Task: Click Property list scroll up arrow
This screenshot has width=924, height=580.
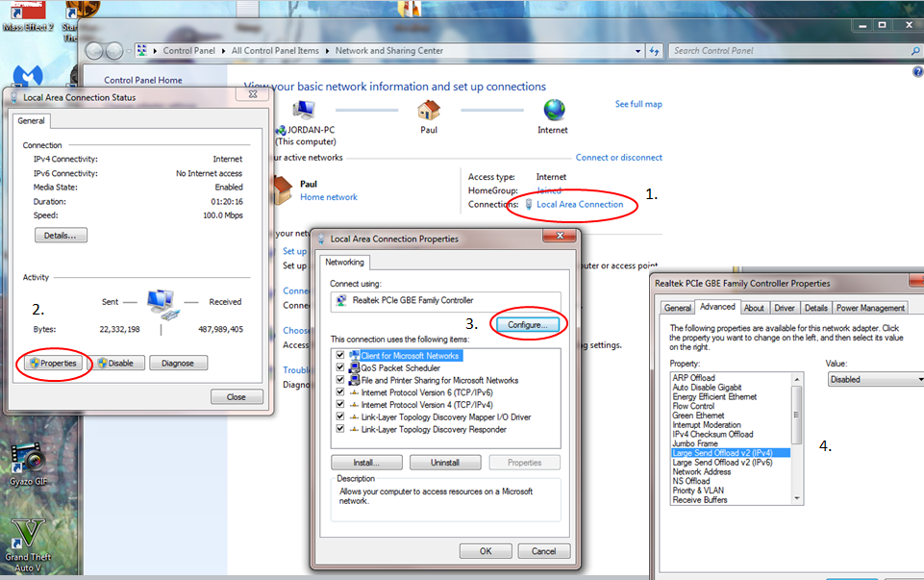Action: click(797, 380)
